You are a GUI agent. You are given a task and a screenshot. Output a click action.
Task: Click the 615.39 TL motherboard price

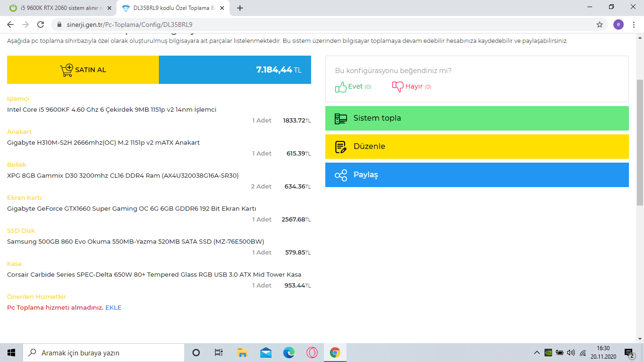point(298,154)
